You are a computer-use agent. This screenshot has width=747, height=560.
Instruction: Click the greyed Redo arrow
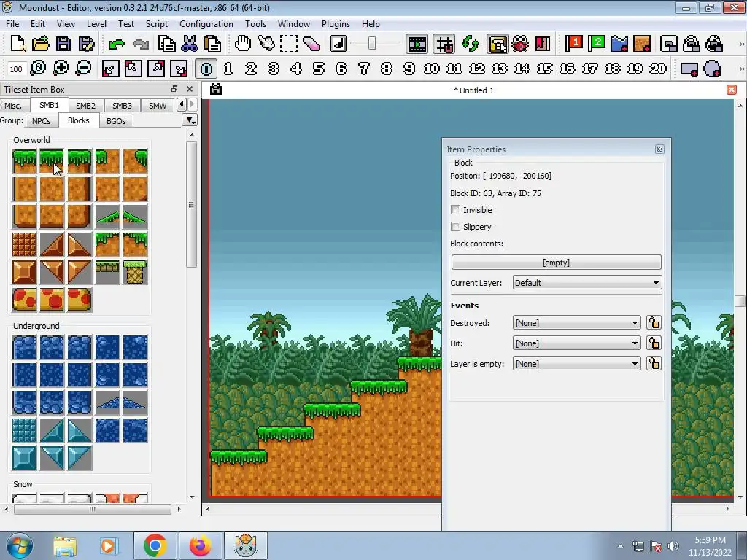click(140, 44)
